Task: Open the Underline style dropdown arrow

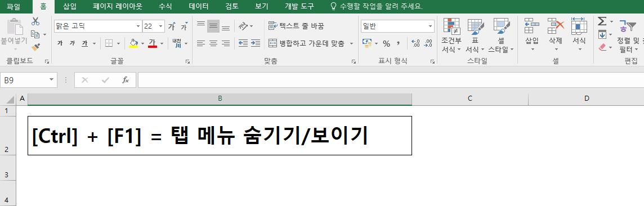Action: pos(95,43)
